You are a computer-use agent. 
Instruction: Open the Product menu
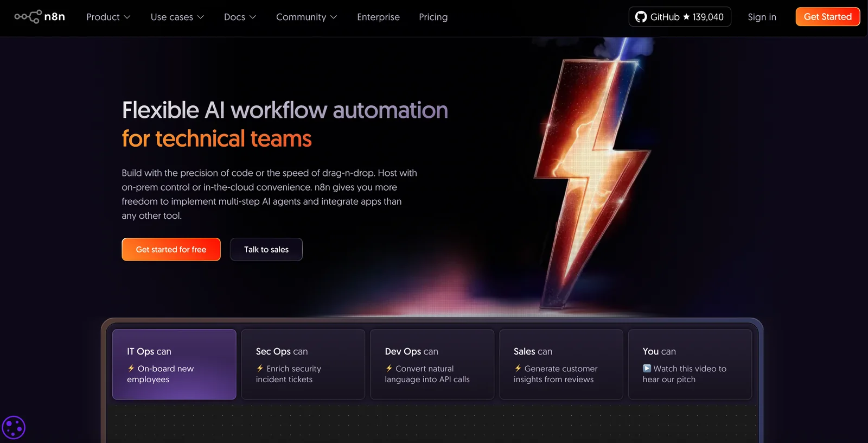pos(108,17)
